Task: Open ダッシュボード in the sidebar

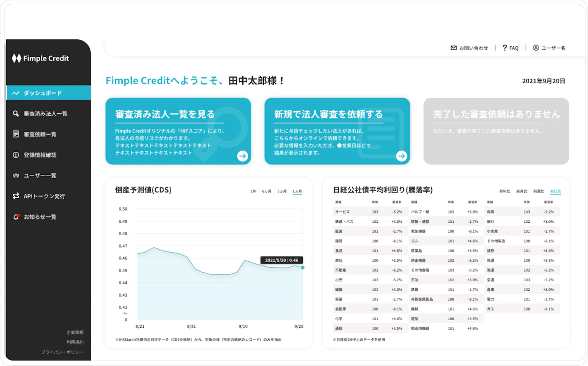Action: [49, 93]
